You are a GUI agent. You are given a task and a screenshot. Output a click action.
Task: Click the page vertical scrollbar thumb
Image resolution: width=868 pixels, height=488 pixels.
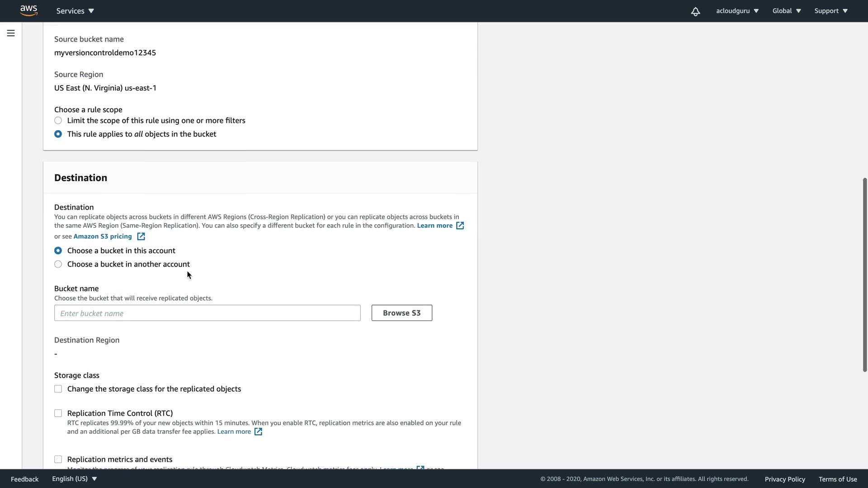pos(864,275)
